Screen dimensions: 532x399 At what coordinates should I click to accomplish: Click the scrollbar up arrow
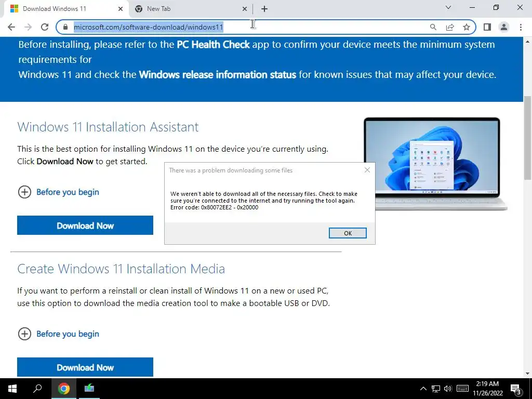pos(527,42)
